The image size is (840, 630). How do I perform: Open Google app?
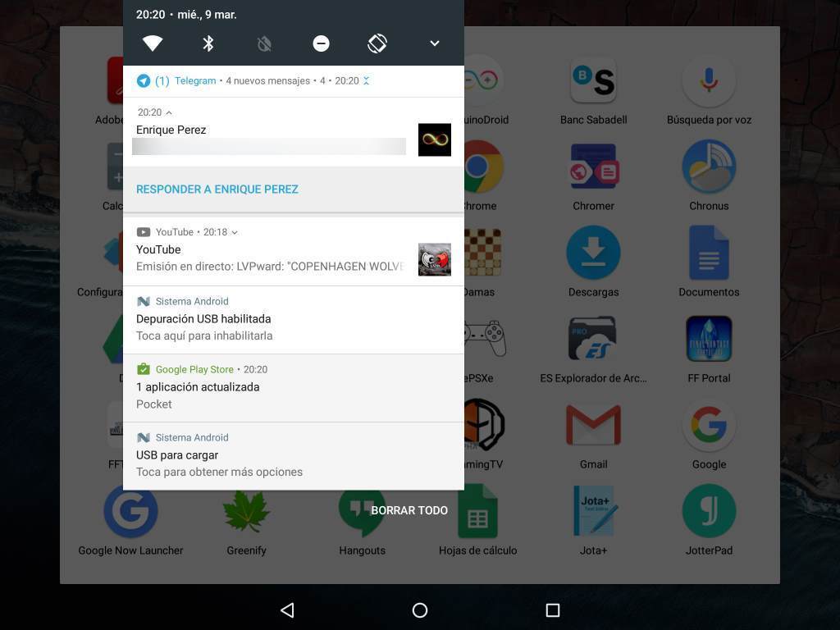point(709,436)
